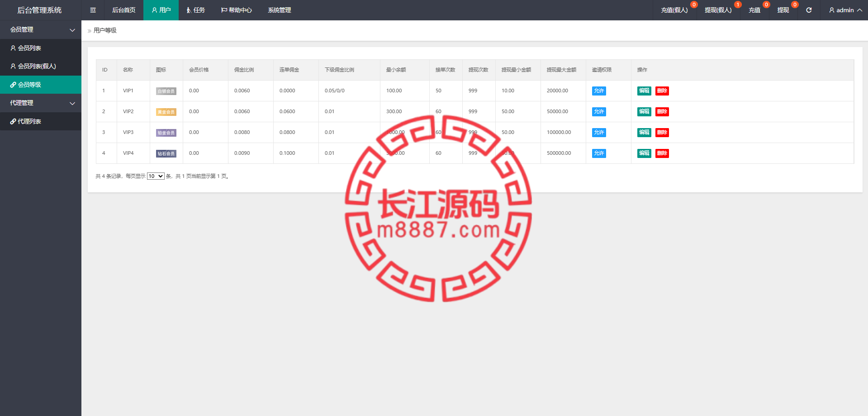This screenshot has width=868, height=416.
Task: Toggle the sidebar collapse hamburger icon
Action: (x=93, y=10)
